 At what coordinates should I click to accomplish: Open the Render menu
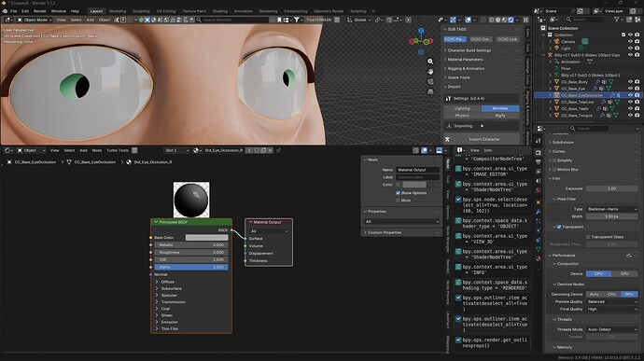point(40,11)
